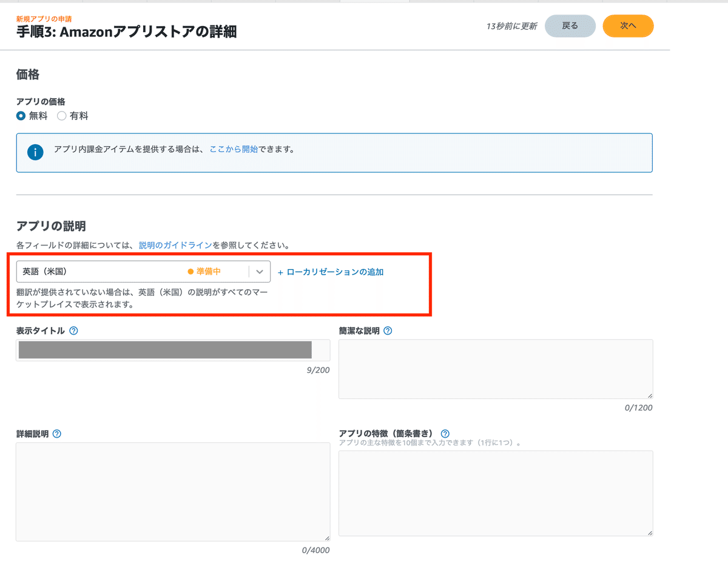Click the 0/4000 character counter
The width and height of the screenshot is (728, 568).
point(315,550)
